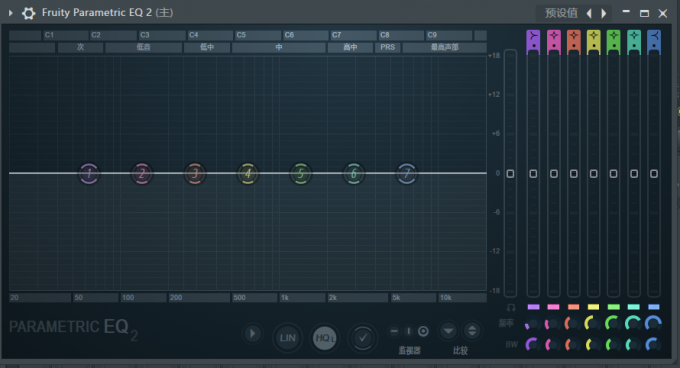Click orange band 3 gain slider handle
This screenshot has width=680, height=368.
pyautogui.click(x=573, y=174)
